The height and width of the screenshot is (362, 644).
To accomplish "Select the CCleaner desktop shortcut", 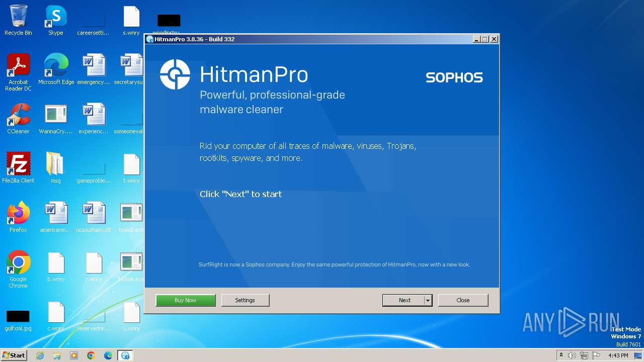I will (18, 119).
